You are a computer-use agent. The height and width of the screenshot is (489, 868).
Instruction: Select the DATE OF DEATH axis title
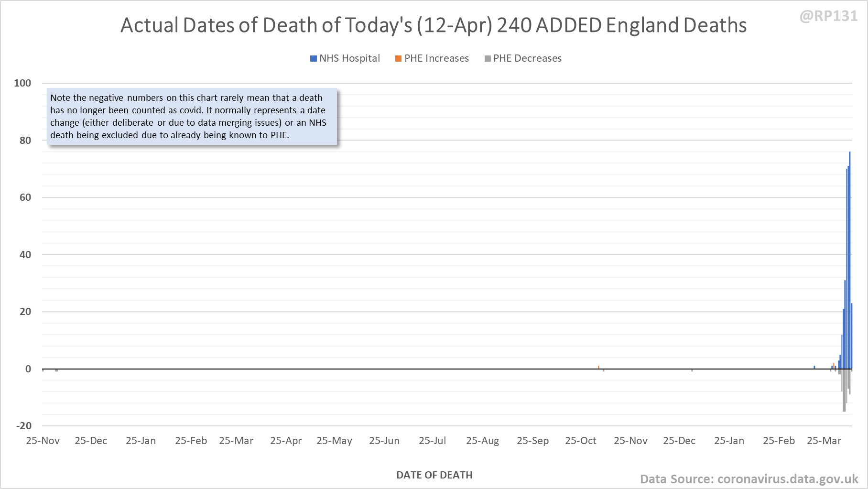pos(434,475)
